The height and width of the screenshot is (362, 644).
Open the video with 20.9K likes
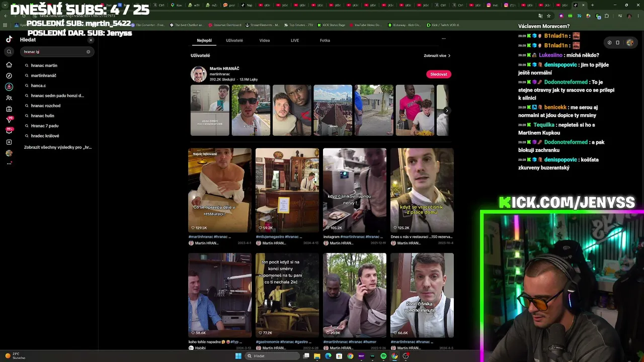355,295
